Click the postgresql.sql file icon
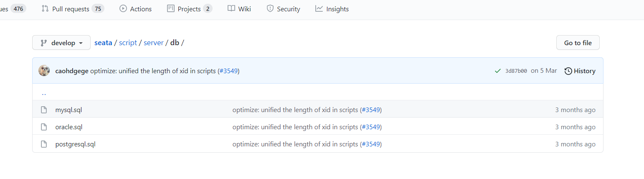Viewport: 644px width, 179px height. pos(43,144)
